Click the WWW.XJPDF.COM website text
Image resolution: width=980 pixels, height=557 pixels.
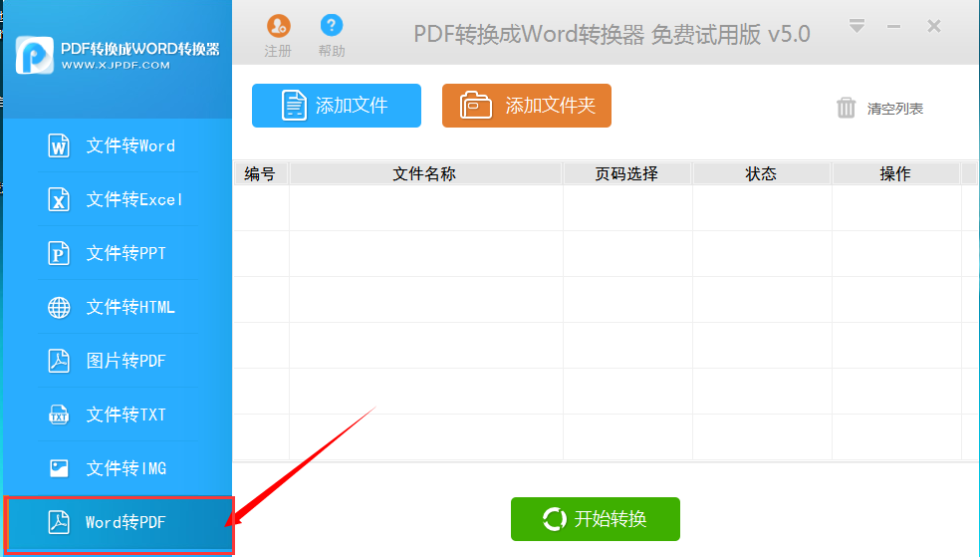[116, 65]
